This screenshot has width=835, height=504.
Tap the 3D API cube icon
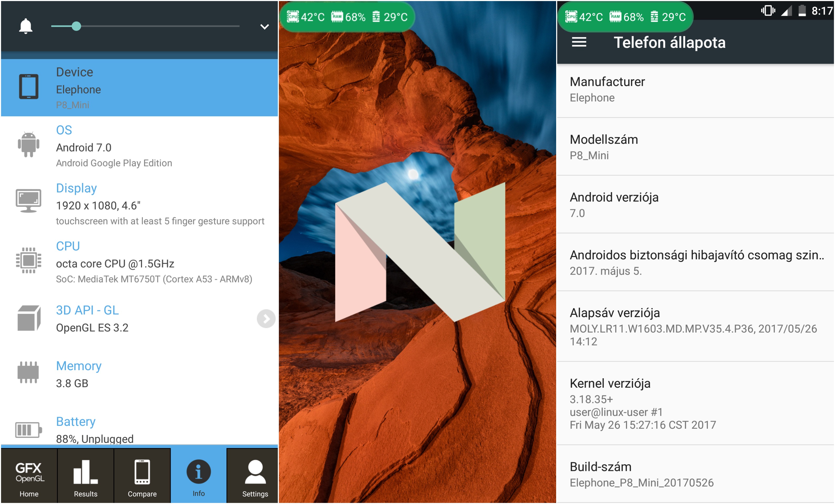28,318
